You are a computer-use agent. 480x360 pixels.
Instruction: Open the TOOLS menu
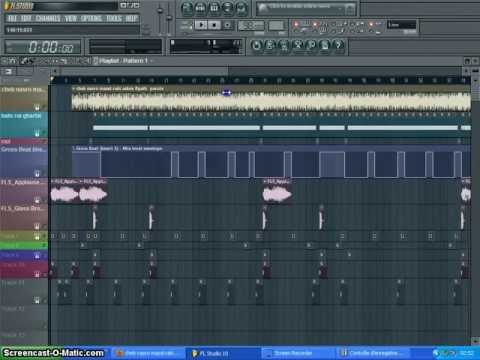click(114, 18)
